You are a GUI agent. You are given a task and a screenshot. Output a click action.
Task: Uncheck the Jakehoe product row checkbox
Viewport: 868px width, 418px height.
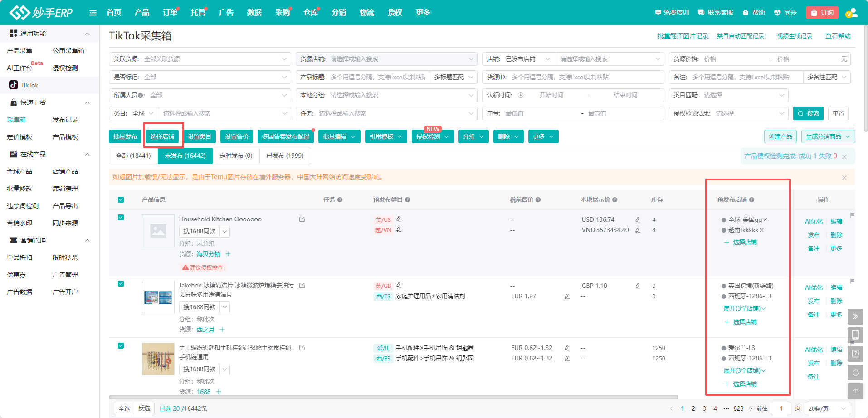[121, 284]
